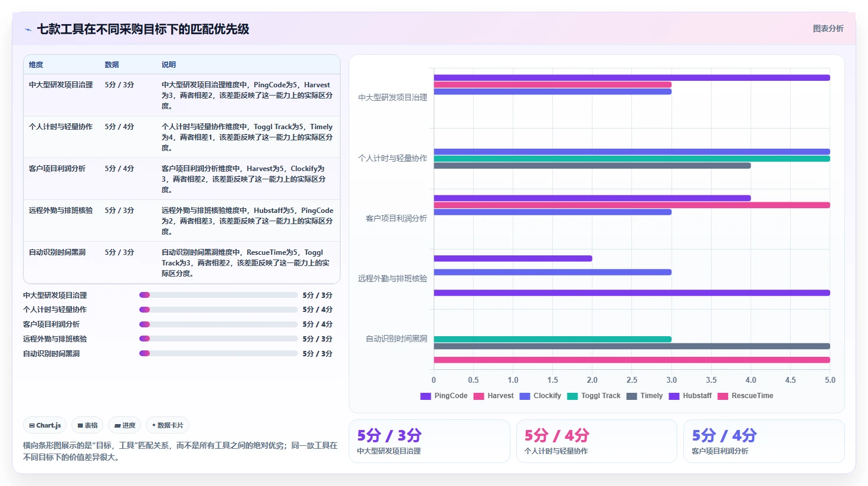Toggle Timely legend item
Screen dimensions: 868x486
644,396
